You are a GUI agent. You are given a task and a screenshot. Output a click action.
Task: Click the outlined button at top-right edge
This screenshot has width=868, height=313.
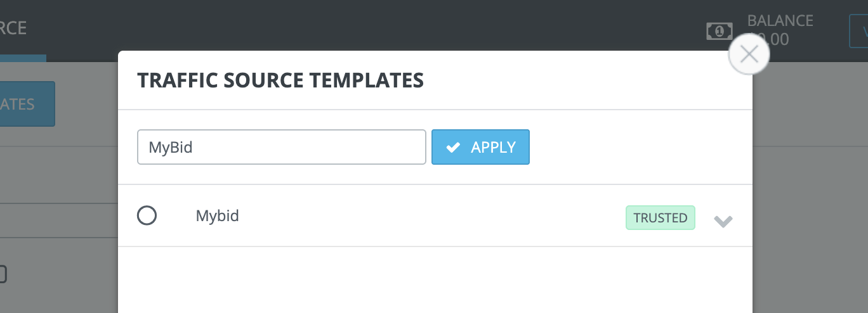pyautogui.click(x=859, y=30)
